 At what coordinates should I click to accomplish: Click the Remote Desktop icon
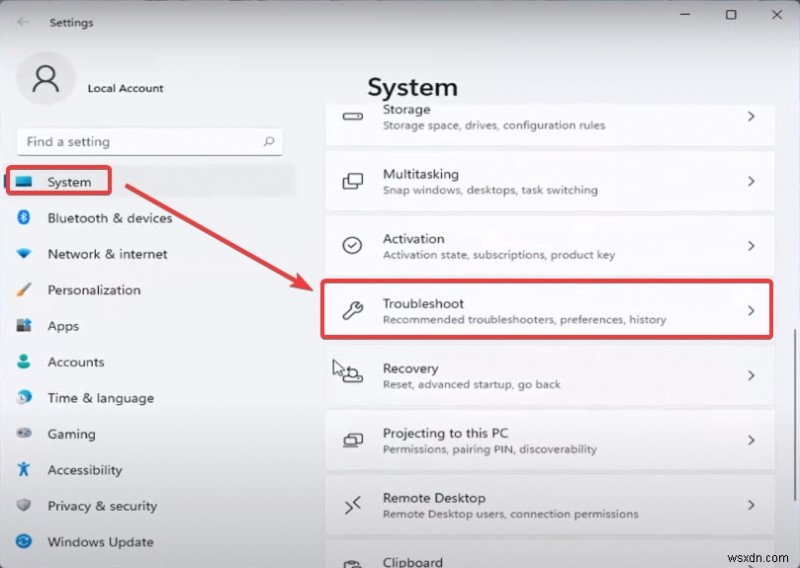[x=352, y=505]
